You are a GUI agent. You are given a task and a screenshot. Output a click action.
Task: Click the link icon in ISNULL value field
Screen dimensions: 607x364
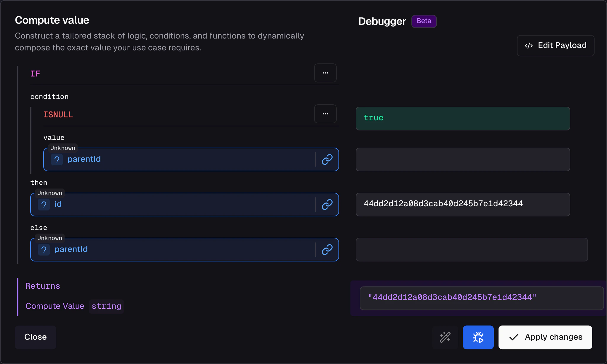327,159
